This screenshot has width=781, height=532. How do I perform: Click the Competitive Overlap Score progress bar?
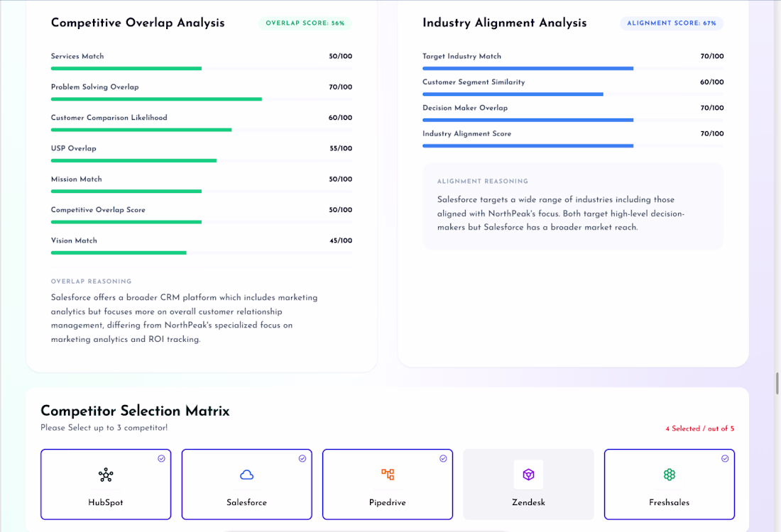click(201, 222)
